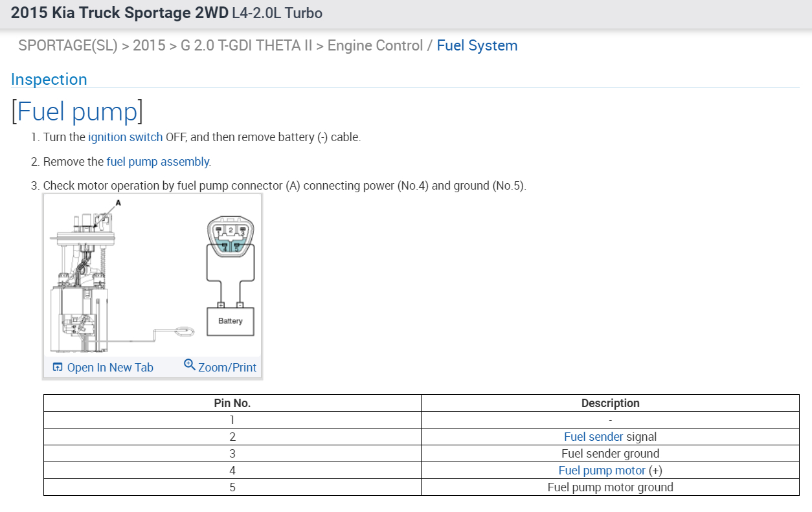Click the Pin No. column header

tap(232, 403)
